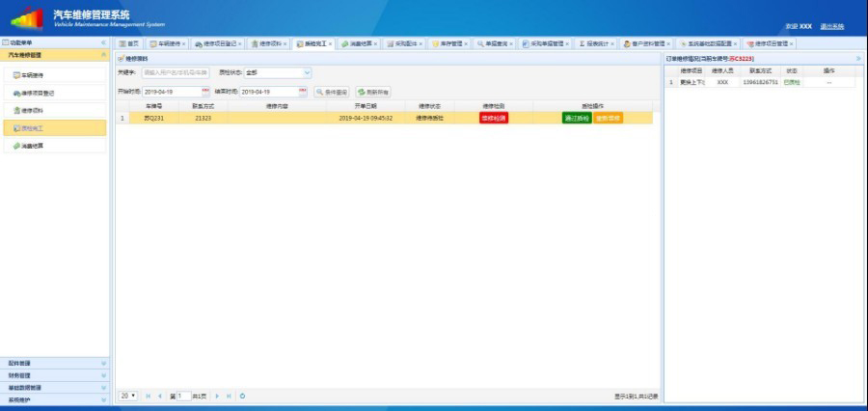Click the end date calendar icon

(x=302, y=92)
